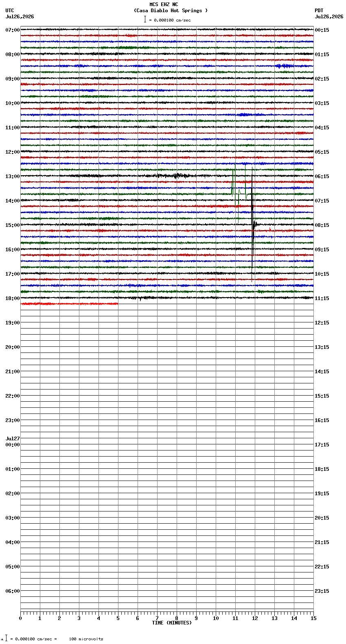Click the 09:15 PDT time label

tap(322, 250)
